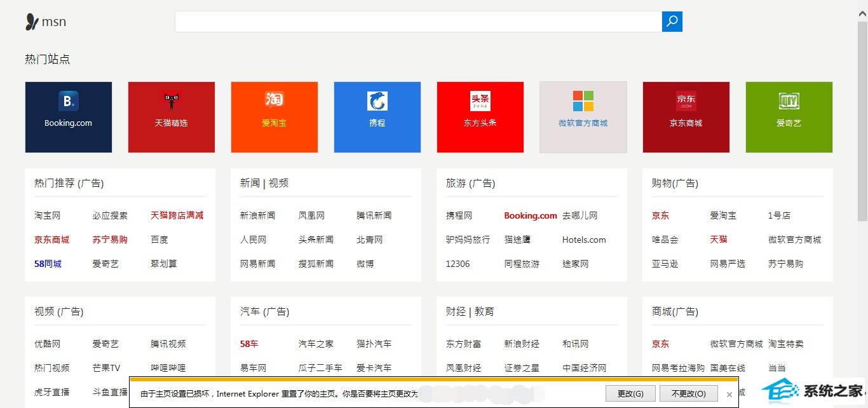The width and height of the screenshot is (868, 408).
Task: Open the 携程网 link
Action: coord(459,215)
